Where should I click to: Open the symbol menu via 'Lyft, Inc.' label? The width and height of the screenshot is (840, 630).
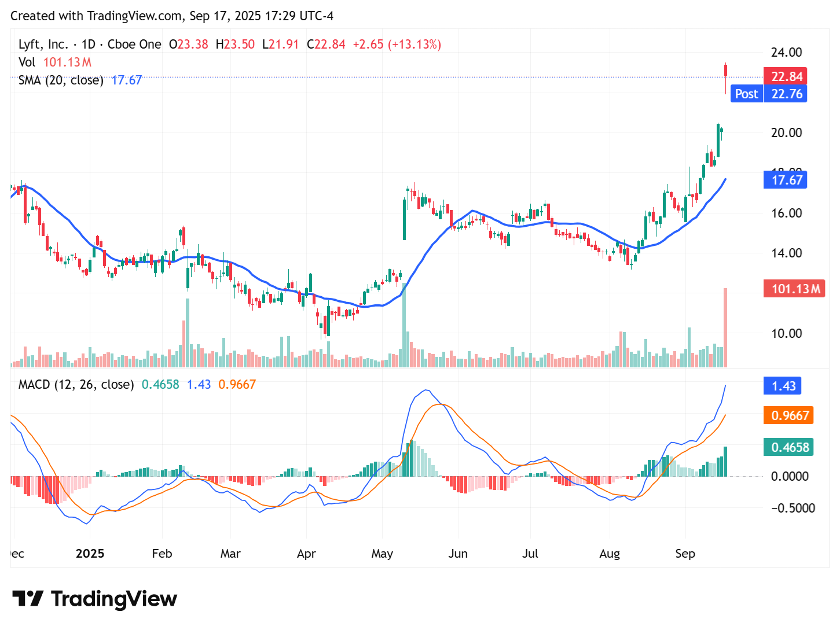[x=45, y=43]
